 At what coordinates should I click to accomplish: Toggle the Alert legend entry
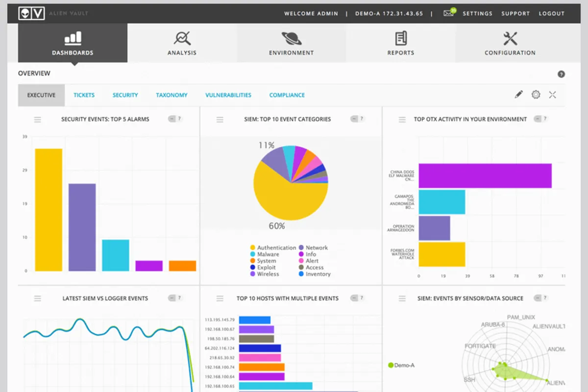[309, 261]
